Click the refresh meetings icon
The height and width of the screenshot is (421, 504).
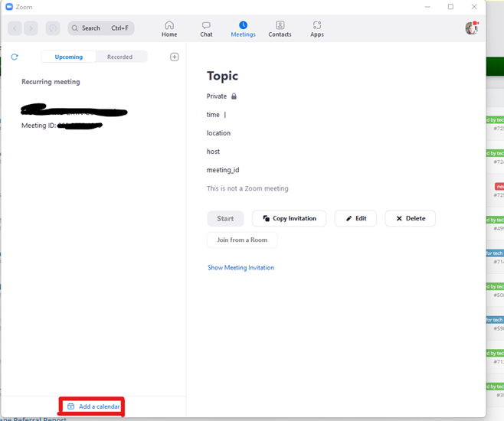(x=15, y=57)
